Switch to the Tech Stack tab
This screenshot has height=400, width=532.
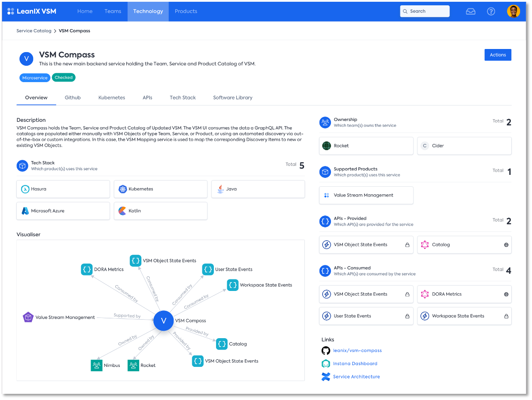[x=183, y=98]
